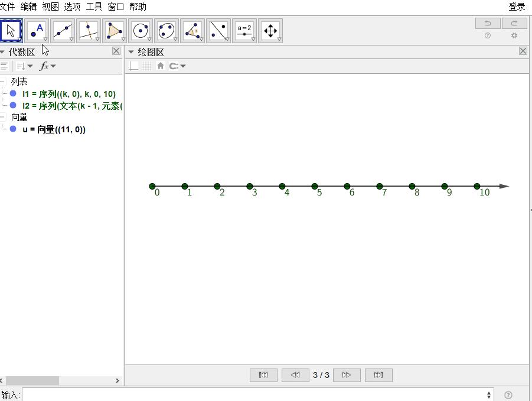Image resolution: width=532 pixels, height=401 pixels.
Task: Activate the Slider tool
Action: [244, 31]
